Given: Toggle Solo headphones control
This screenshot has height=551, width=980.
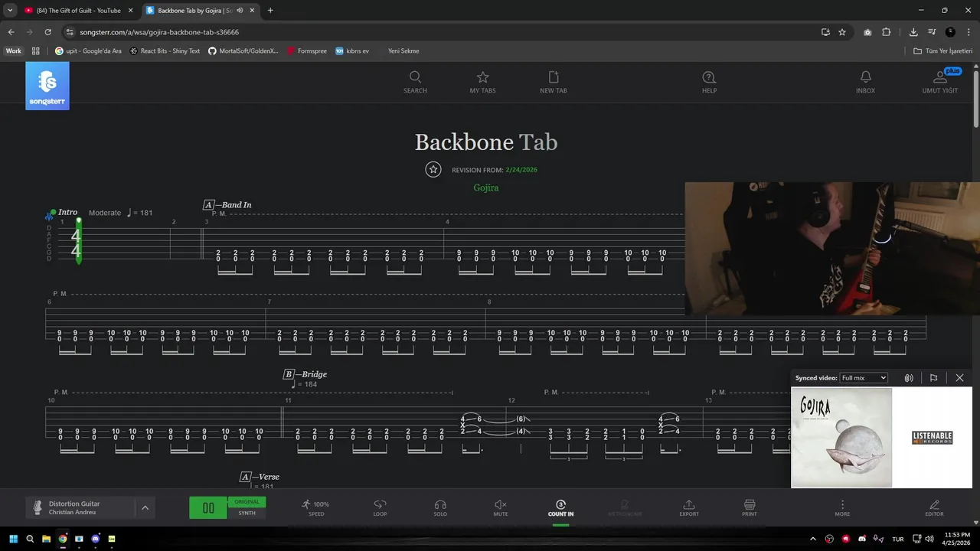Looking at the screenshot, I should pos(440,508).
